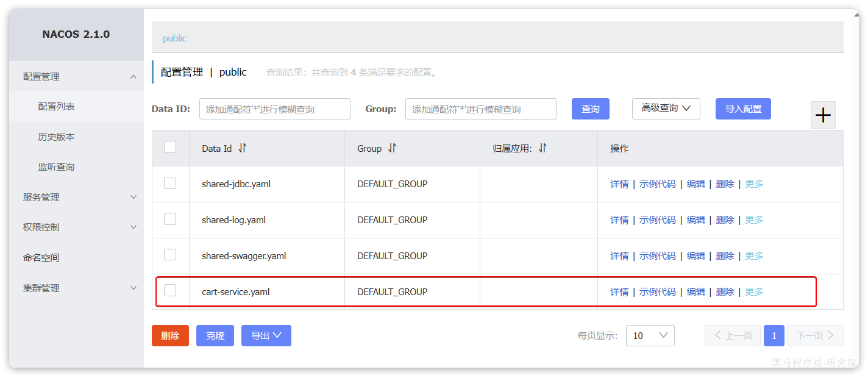
Task: Open 历史版本 in the sidebar
Action: point(56,137)
